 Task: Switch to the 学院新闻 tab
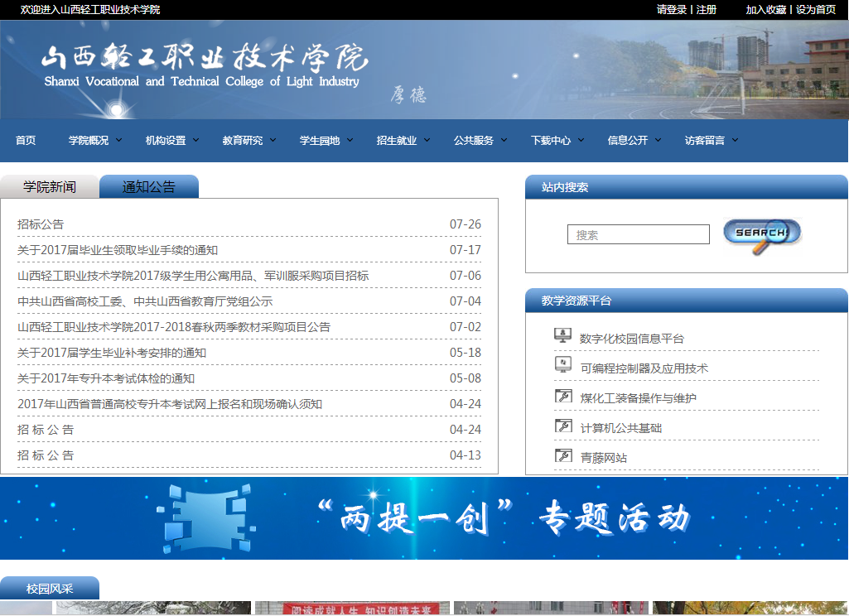tap(50, 187)
